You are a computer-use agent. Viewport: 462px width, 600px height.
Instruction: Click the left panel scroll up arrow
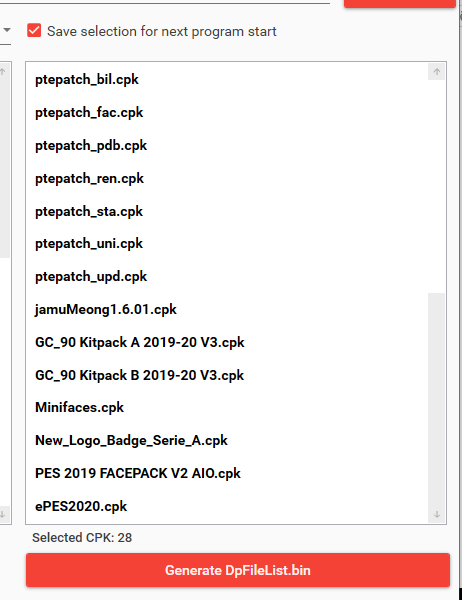point(3,72)
